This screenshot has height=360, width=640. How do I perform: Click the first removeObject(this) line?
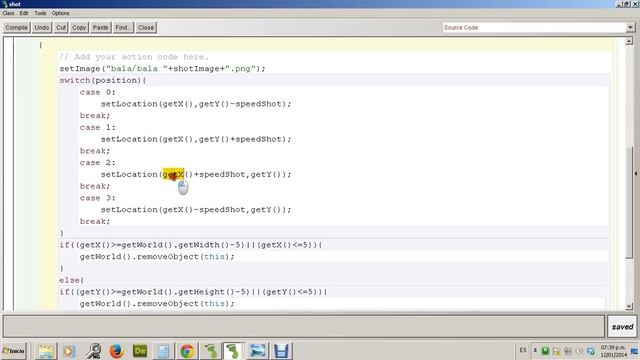point(157,257)
